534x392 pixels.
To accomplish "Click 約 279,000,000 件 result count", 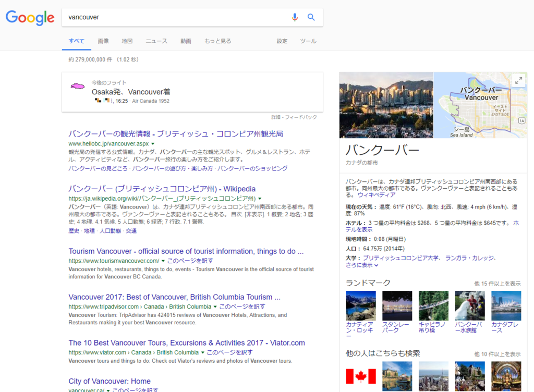I will [x=90, y=59].
